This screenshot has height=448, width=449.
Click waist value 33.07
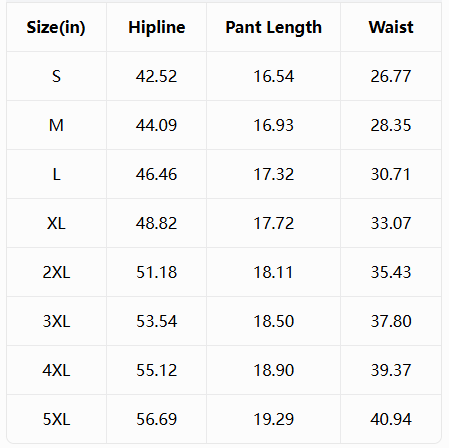click(x=391, y=223)
